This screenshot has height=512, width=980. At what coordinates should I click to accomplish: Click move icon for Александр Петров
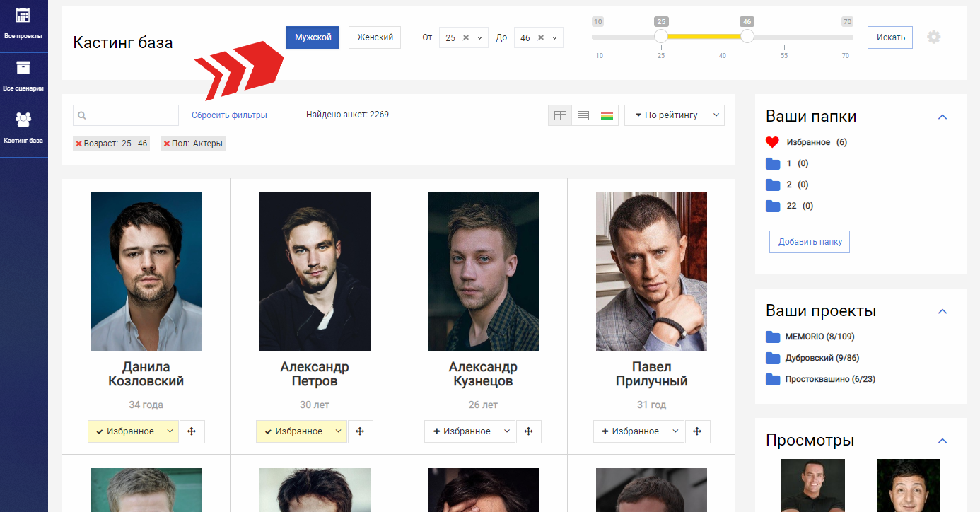[x=361, y=431]
